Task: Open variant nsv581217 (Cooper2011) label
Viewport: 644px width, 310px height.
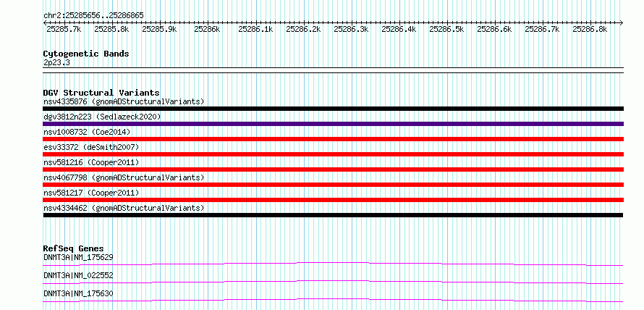Action: tap(91, 193)
